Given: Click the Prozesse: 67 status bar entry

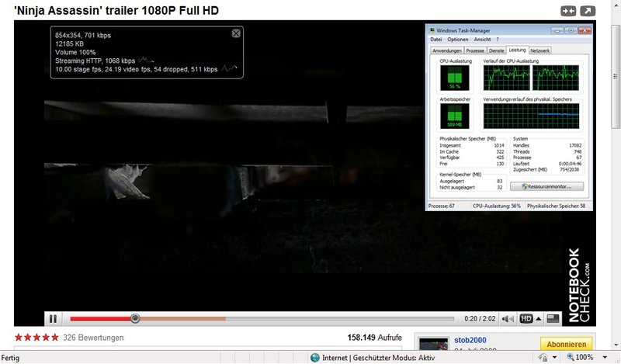Looking at the screenshot, I should coord(441,206).
